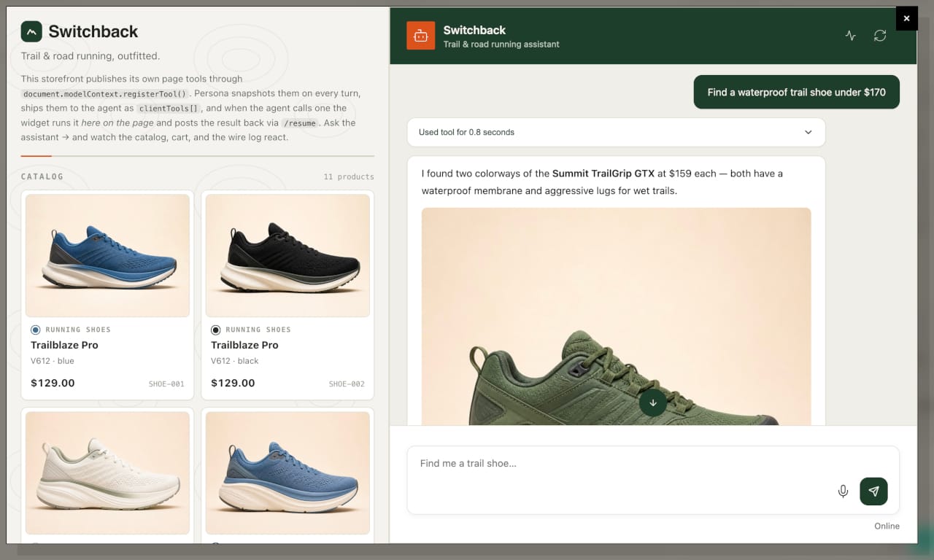Click the 'Trail & road running assistant' subtitle

click(501, 44)
